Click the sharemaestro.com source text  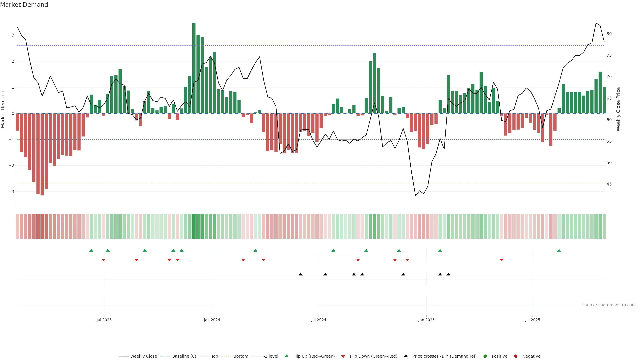[609, 305]
